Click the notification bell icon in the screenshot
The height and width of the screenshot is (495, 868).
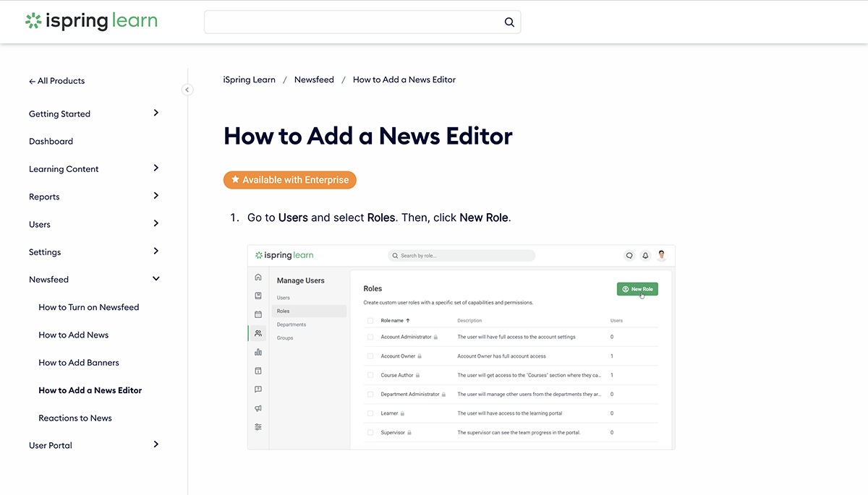tap(645, 255)
